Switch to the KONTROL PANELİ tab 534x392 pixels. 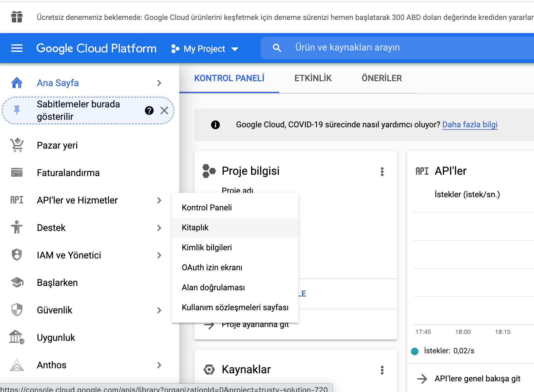pos(229,78)
